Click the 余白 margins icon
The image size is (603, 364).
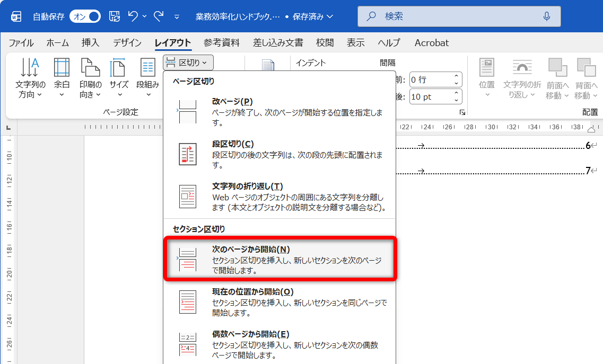pos(62,68)
